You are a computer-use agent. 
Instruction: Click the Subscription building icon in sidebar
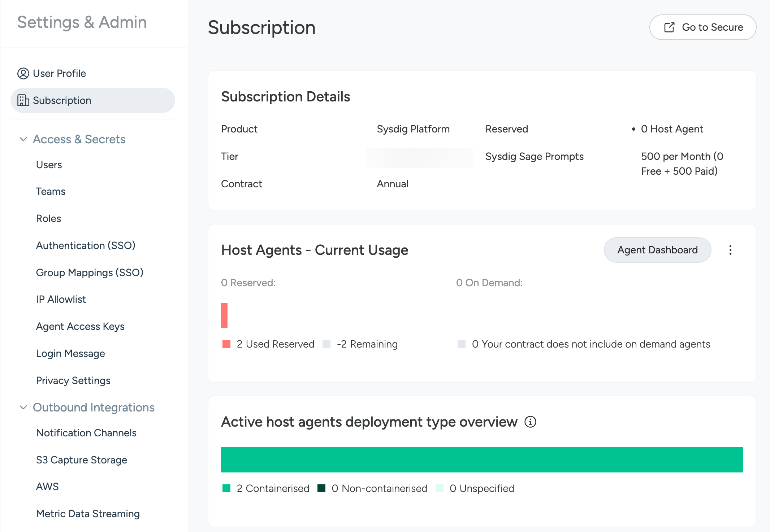[23, 100]
